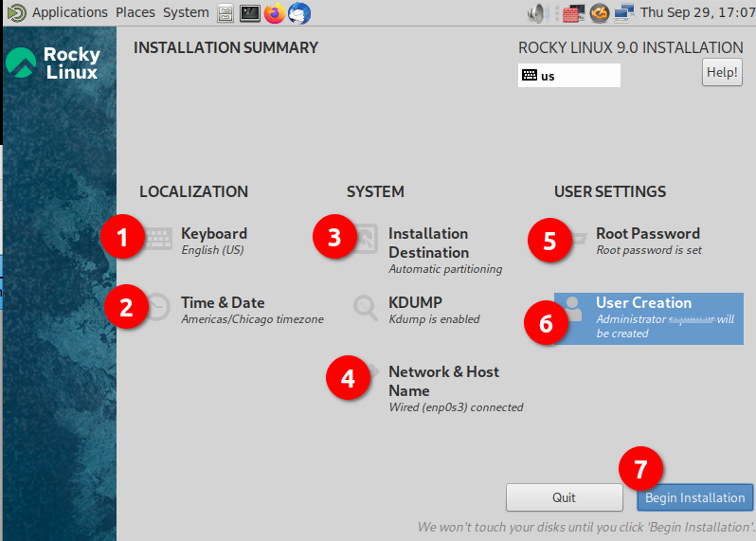756x541 pixels.
Task: Select the User Creation option
Action: pos(648,317)
